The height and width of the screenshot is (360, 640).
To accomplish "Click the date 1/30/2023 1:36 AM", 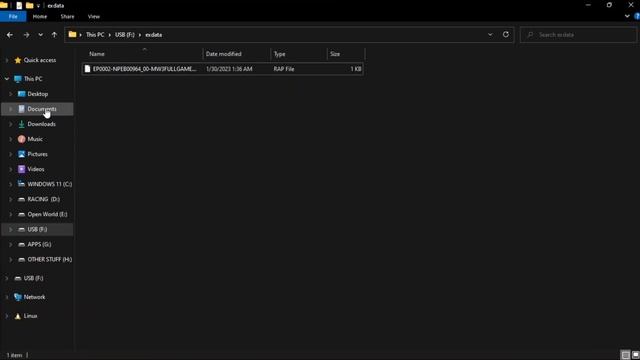I will (x=229, y=69).
